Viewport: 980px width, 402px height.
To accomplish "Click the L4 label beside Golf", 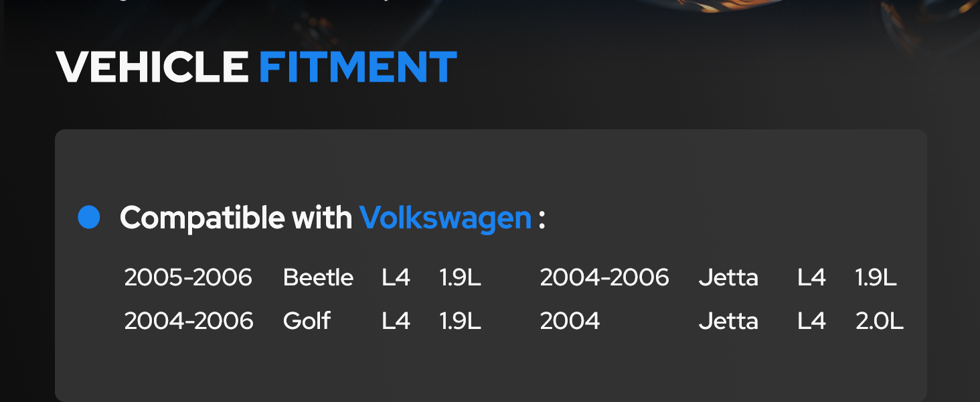I will click(x=396, y=321).
